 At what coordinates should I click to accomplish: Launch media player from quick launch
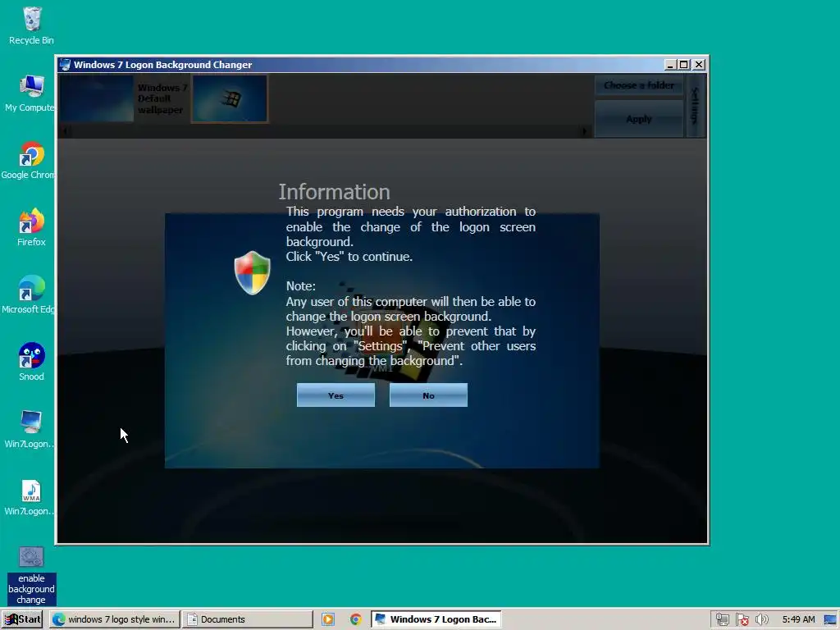(x=328, y=619)
